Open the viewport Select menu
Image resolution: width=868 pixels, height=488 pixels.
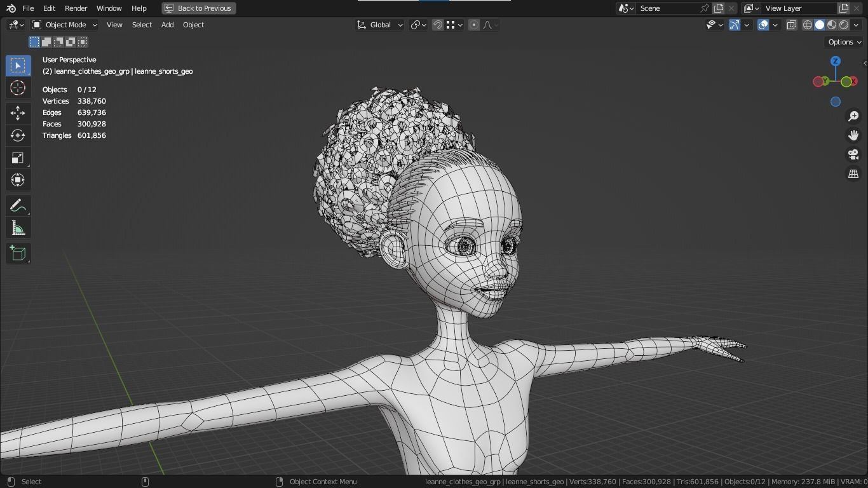142,25
